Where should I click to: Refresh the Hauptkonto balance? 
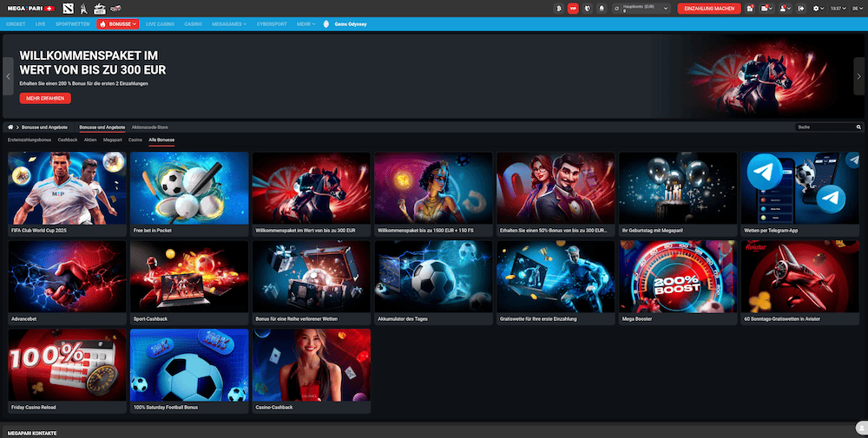click(616, 8)
